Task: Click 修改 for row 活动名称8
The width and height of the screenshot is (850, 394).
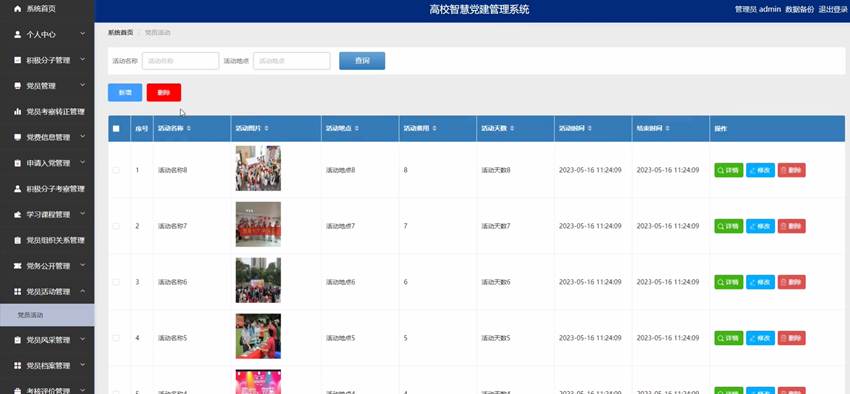Action: tap(761, 170)
